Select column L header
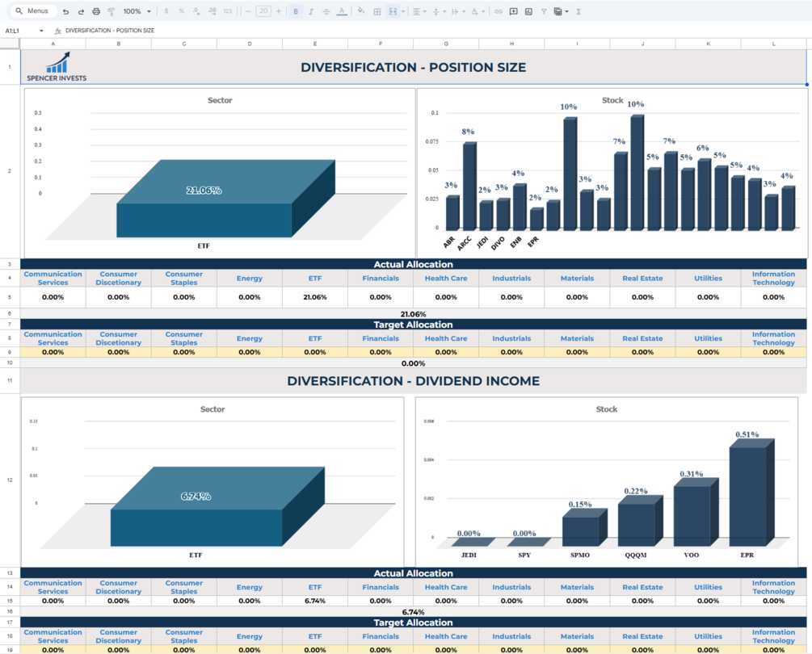The height and width of the screenshot is (654, 812). [774, 44]
